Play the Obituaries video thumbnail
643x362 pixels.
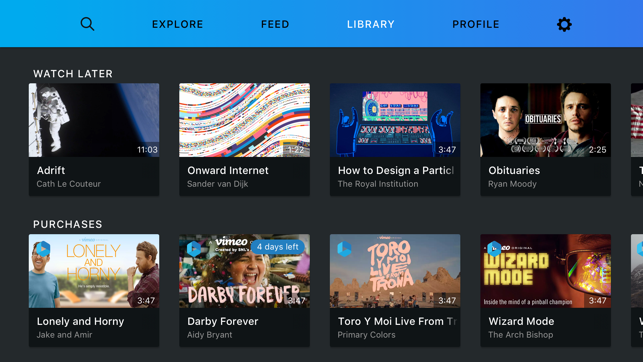tap(545, 120)
